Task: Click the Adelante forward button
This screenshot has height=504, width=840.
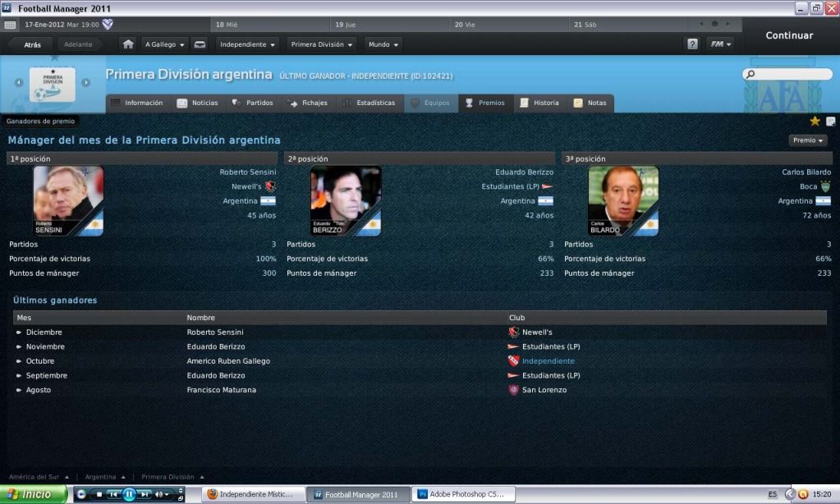Action: pyautogui.click(x=78, y=44)
